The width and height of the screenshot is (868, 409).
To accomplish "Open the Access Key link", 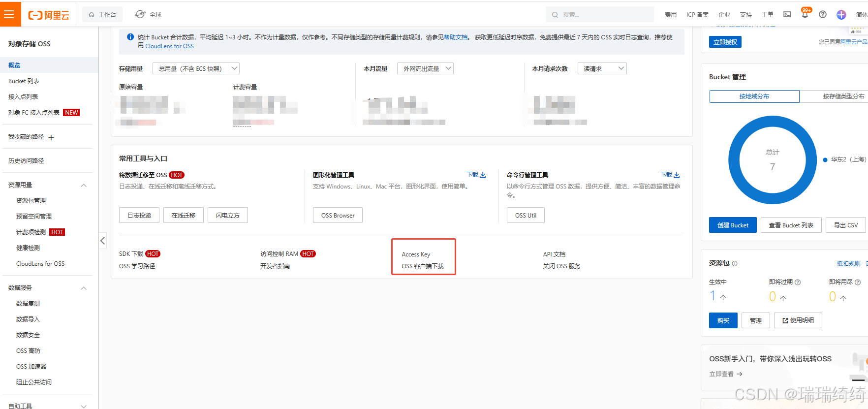I will [416, 254].
